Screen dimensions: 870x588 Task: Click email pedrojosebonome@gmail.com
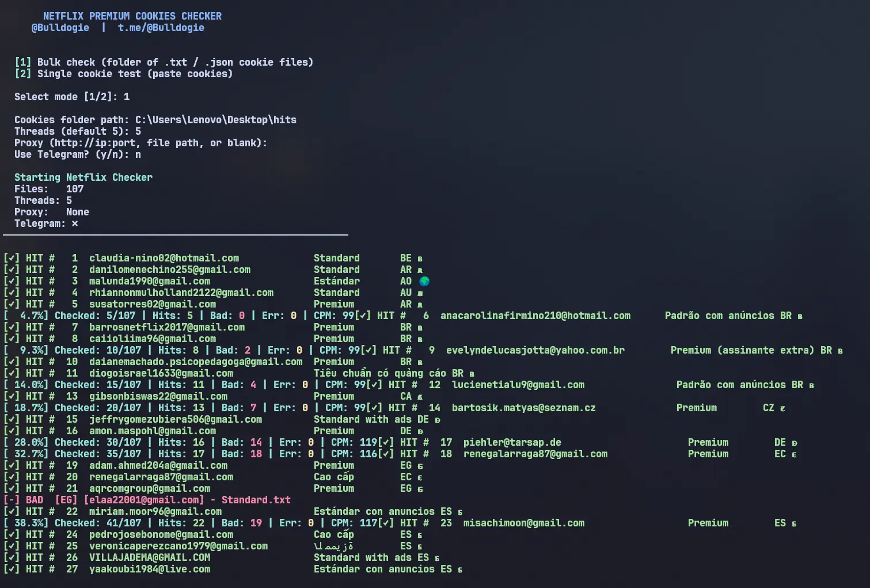[x=161, y=534]
